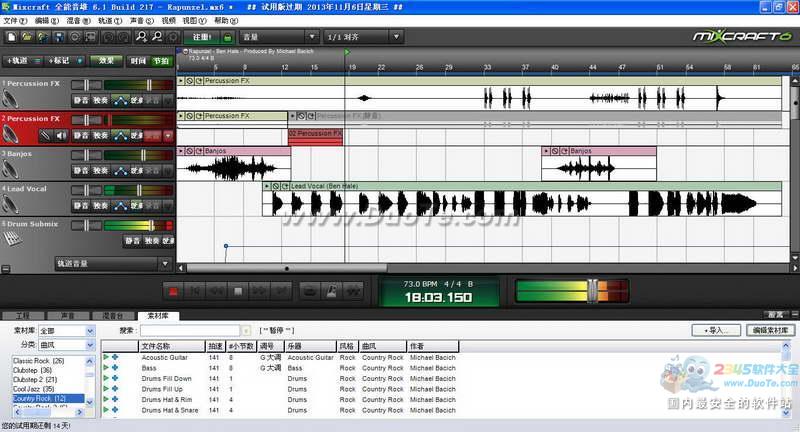800x432 pixels.
Task: Collapse track 1 Percussion FX clip triangle
Action: [x=181, y=81]
